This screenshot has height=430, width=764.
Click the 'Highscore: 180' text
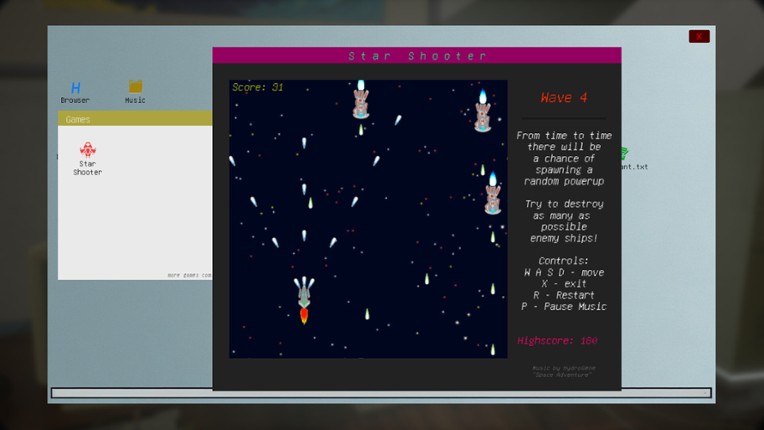pos(557,340)
